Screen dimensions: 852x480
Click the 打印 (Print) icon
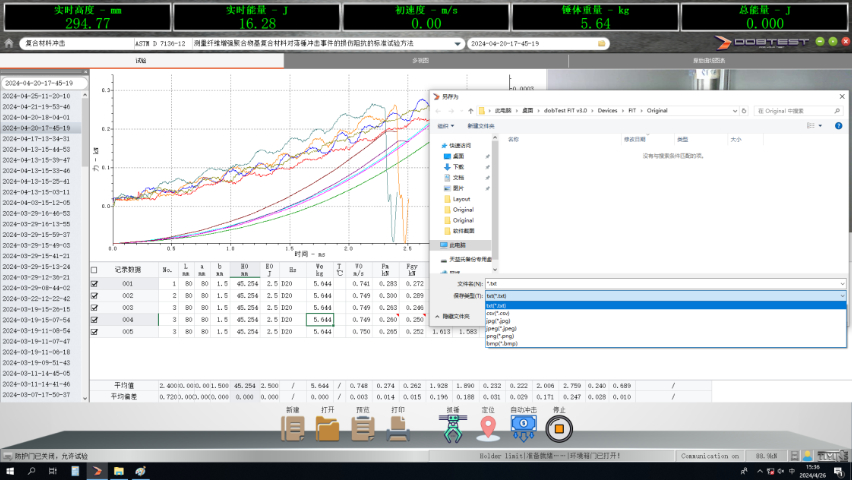pos(398,429)
